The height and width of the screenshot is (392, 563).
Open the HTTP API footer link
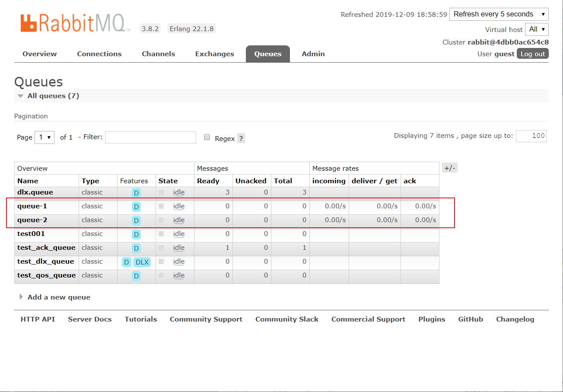tap(38, 319)
